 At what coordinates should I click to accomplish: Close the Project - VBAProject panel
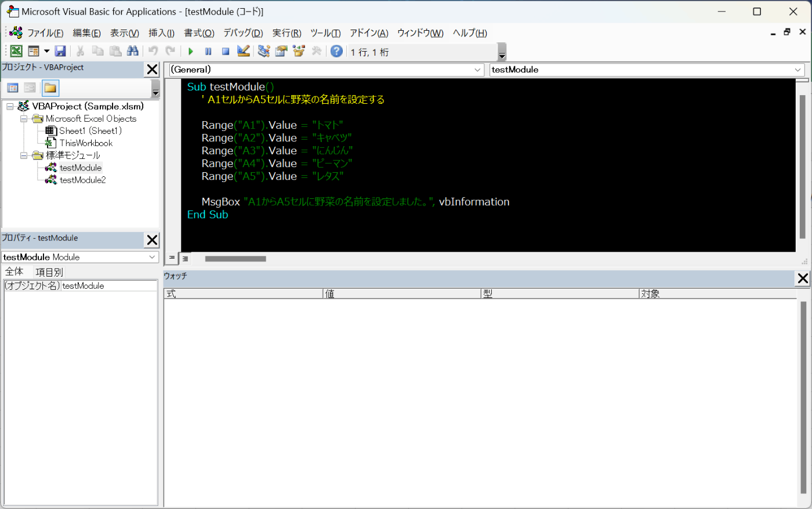(x=152, y=70)
